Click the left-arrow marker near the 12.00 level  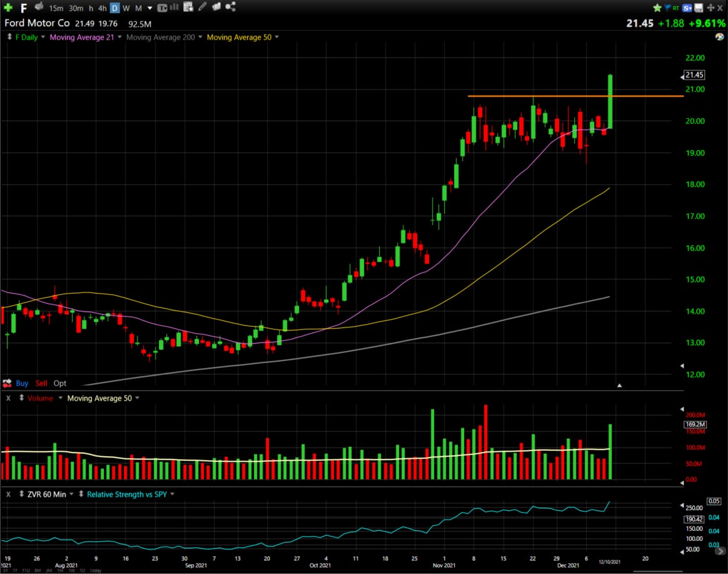click(x=682, y=366)
